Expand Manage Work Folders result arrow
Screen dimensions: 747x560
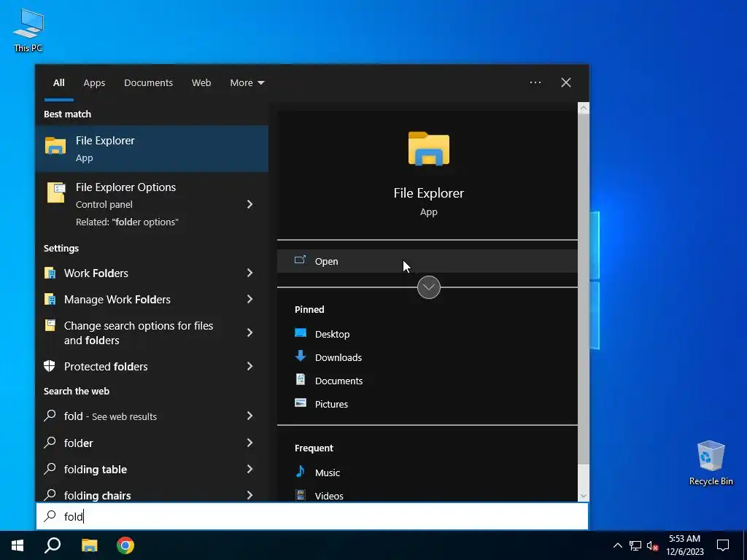click(249, 299)
